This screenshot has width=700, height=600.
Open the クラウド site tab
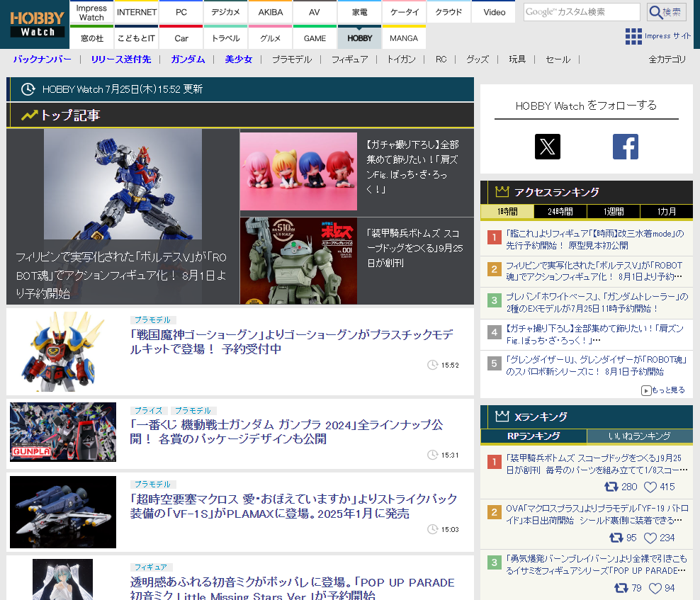pos(448,12)
